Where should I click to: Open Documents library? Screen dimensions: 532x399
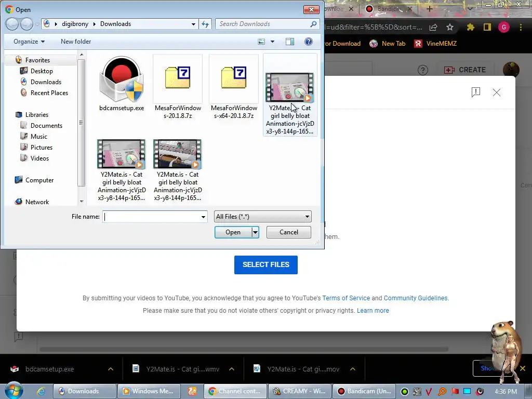point(46,126)
